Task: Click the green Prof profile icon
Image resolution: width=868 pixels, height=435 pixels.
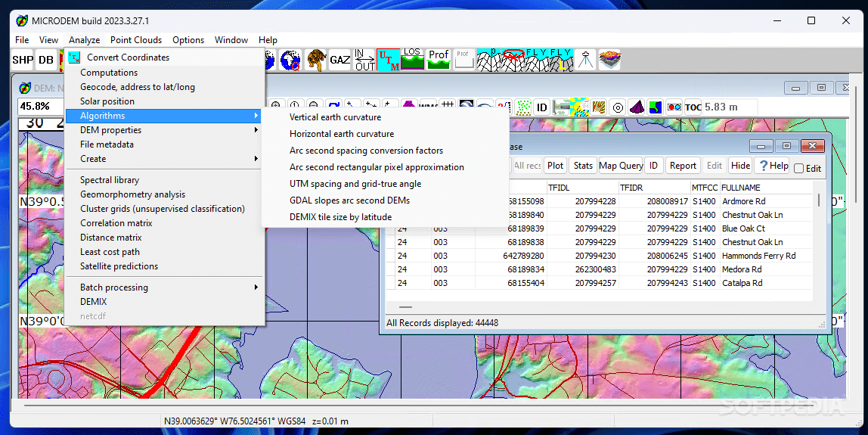Action: point(439,60)
